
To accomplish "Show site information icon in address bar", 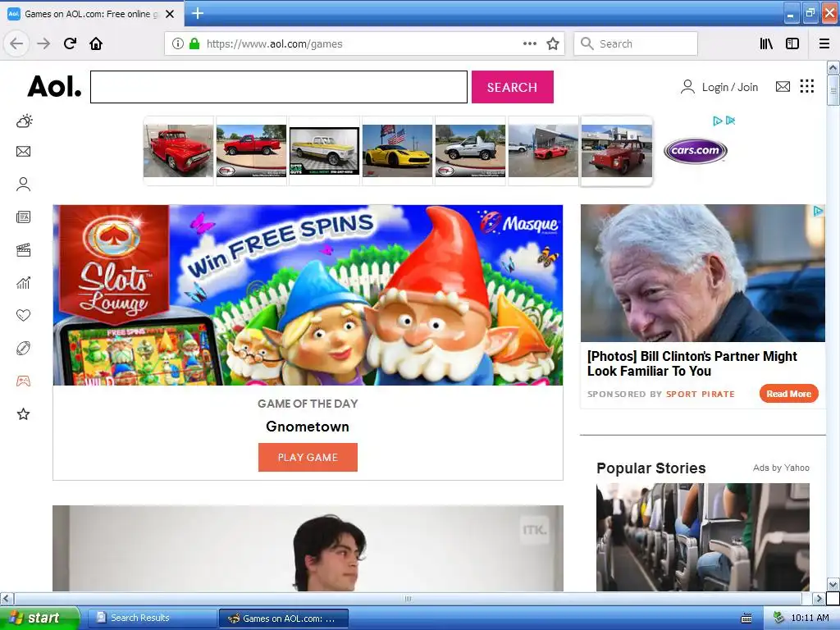I will coord(177,43).
